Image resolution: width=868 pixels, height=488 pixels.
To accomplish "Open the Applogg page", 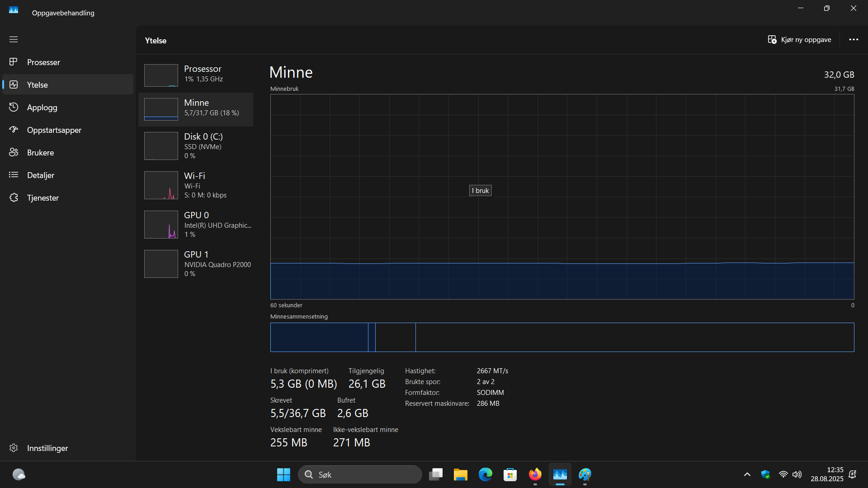I will click(68, 107).
